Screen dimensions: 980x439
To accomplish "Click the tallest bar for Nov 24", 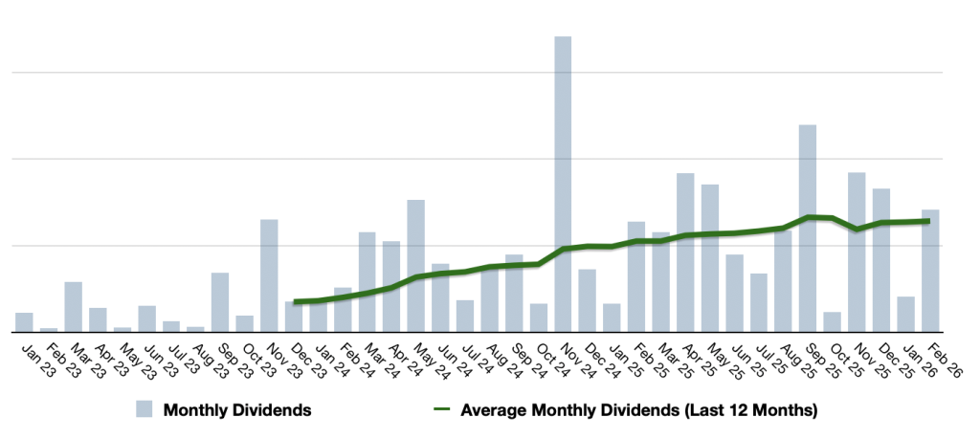I will (564, 184).
